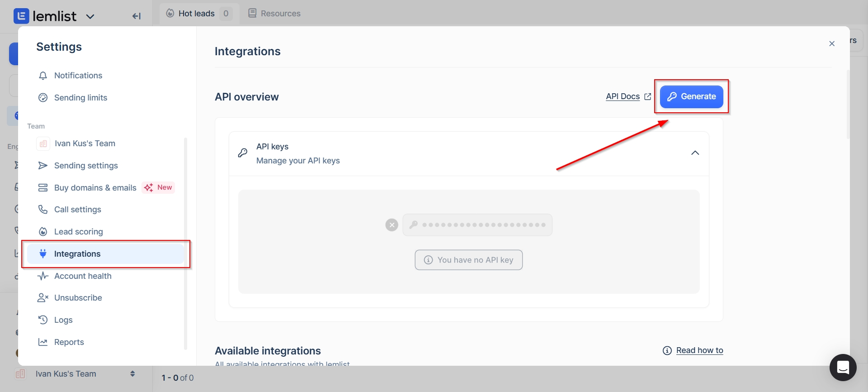
Task: Click the You have no API key notice
Action: pyautogui.click(x=469, y=260)
